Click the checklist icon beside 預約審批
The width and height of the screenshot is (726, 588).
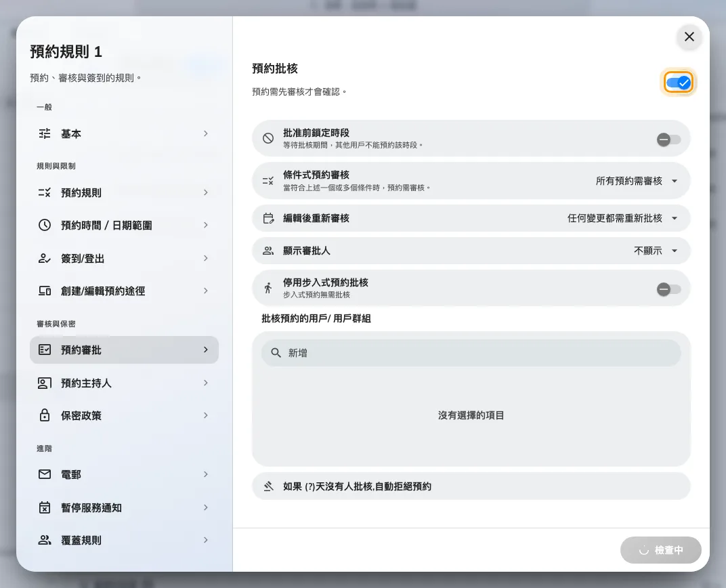[45, 350]
